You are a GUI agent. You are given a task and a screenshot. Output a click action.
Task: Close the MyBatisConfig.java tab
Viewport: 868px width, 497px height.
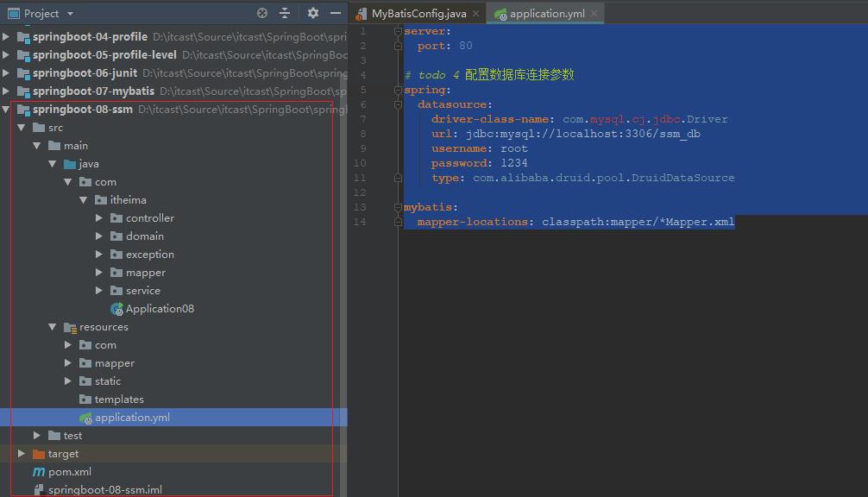pos(477,14)
